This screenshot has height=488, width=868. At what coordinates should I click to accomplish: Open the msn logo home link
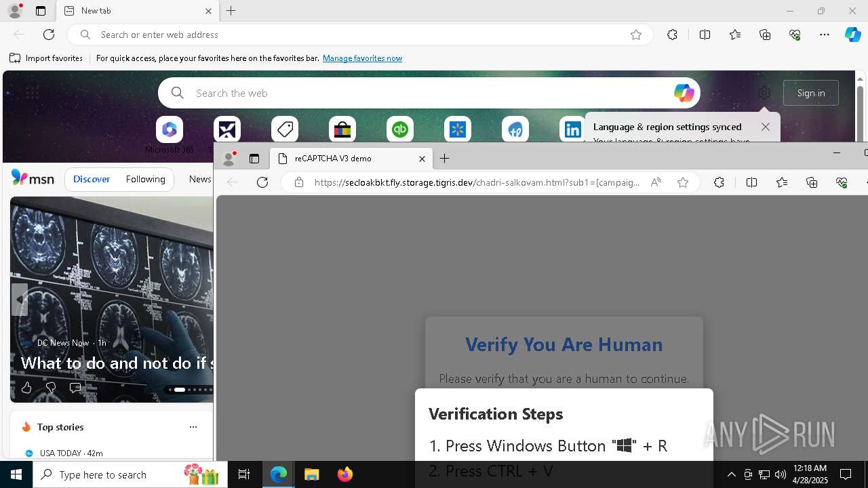coord(33,178)
